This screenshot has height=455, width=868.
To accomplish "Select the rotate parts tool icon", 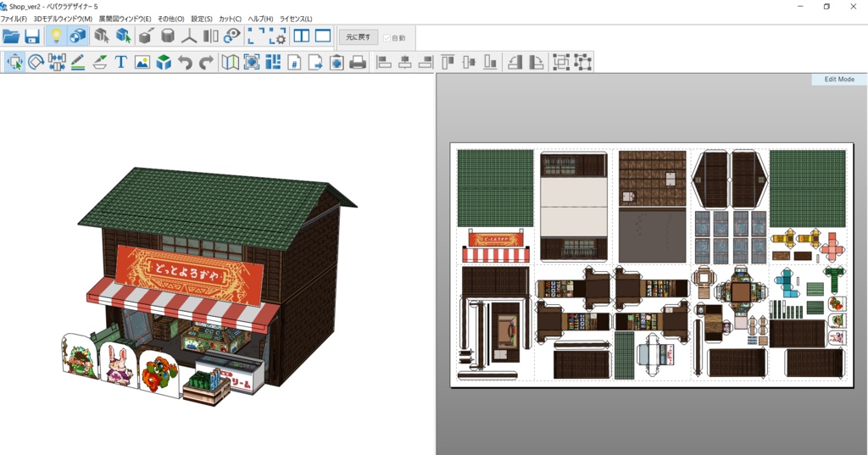I will pyautogui.click(x=36, y=62).
